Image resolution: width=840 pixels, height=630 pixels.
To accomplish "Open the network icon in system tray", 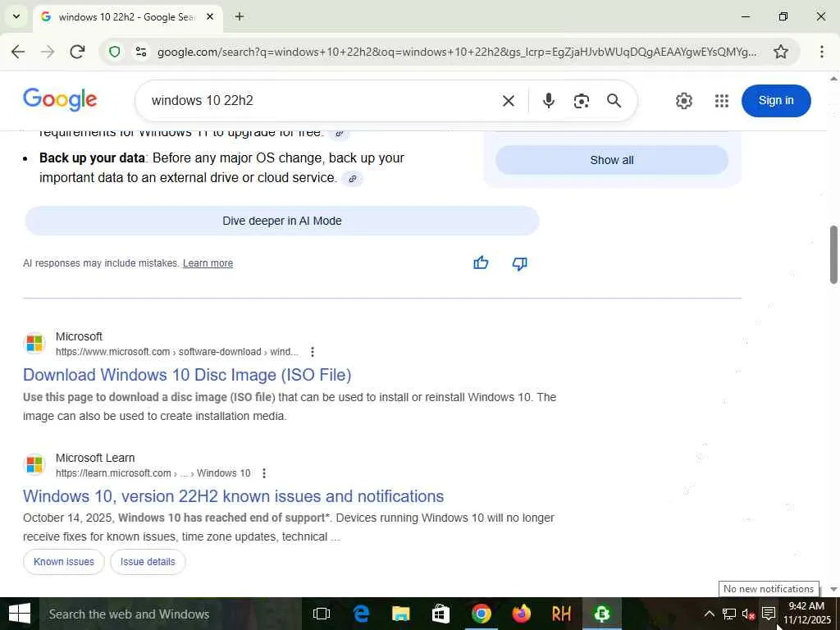I will (x=728, y=614).
